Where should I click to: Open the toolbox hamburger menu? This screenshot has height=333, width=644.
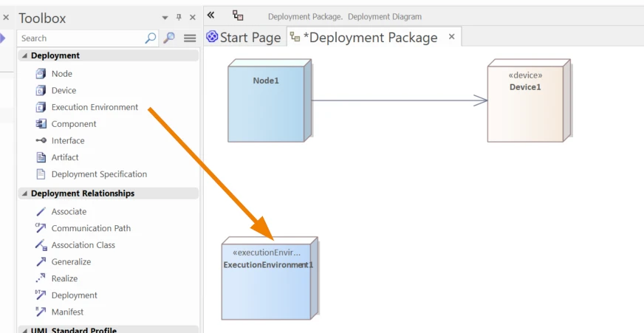190,38
